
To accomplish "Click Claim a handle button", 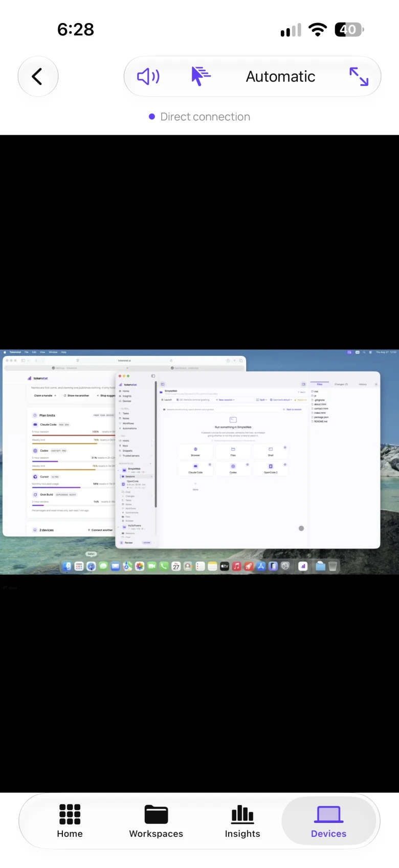I will point(45,395).
